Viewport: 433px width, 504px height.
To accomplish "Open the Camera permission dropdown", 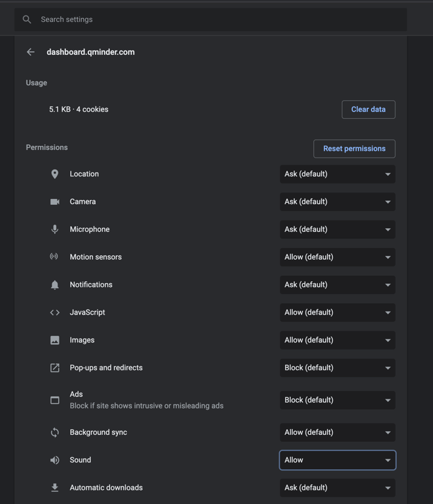I will click(x=337, y=202).
